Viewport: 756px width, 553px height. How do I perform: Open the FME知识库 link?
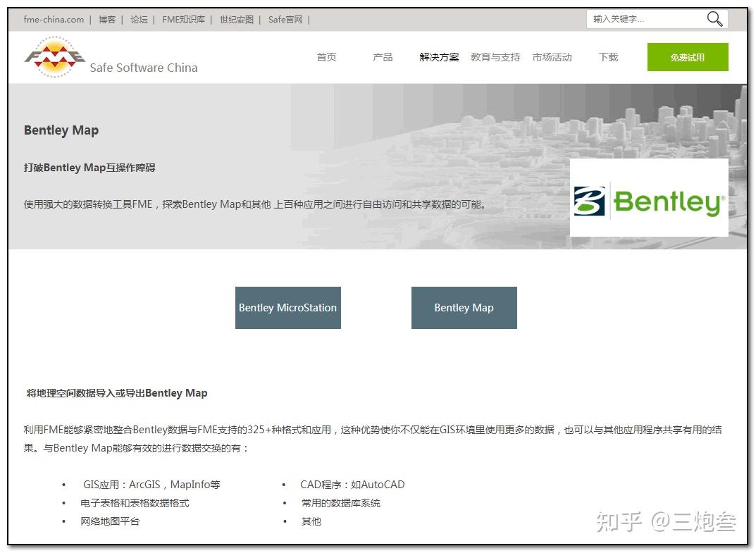point(184,19)
